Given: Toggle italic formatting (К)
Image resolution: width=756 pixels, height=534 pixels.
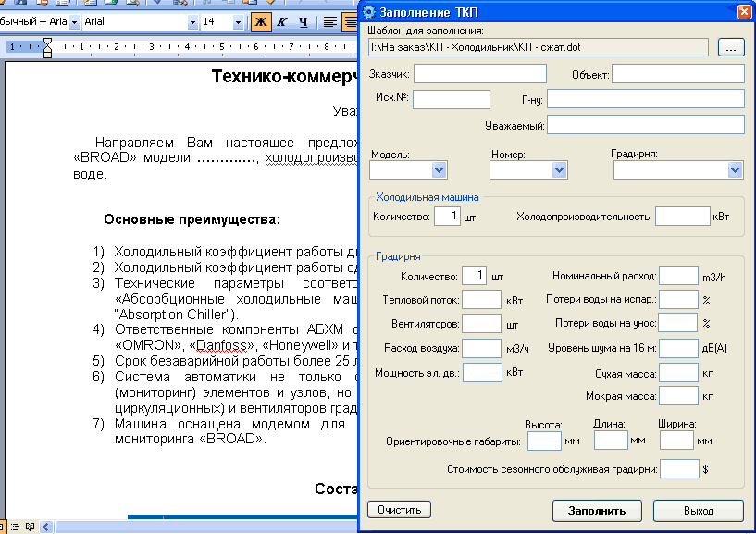Looking at the screenshot, I should [x=282, y=20].
